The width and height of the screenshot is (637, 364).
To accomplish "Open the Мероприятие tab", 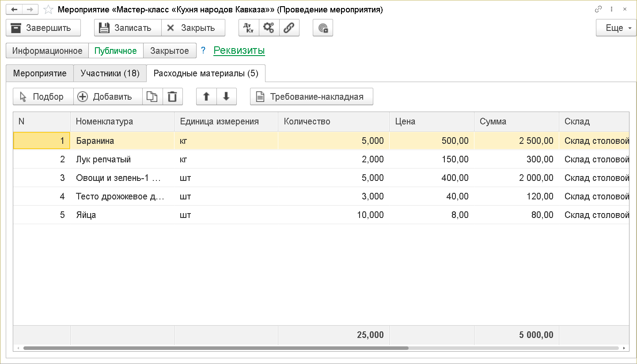I will (40, 73).
